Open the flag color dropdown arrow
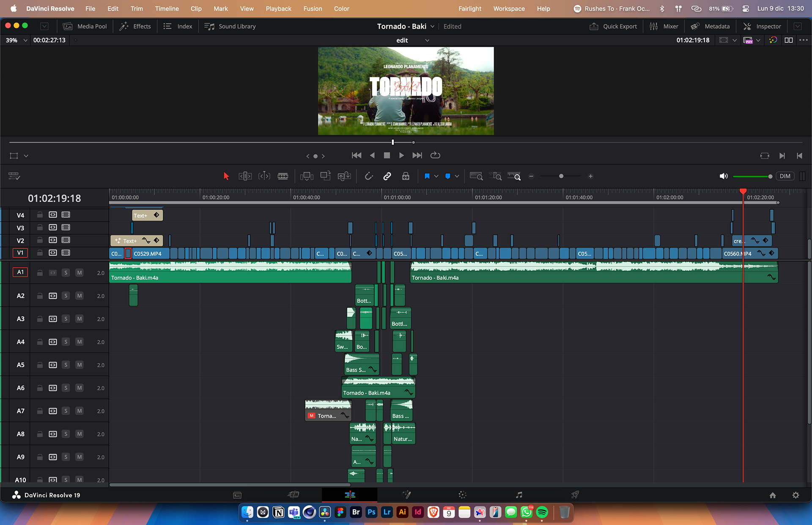The image size is (812, 525). tap(436, 176)
